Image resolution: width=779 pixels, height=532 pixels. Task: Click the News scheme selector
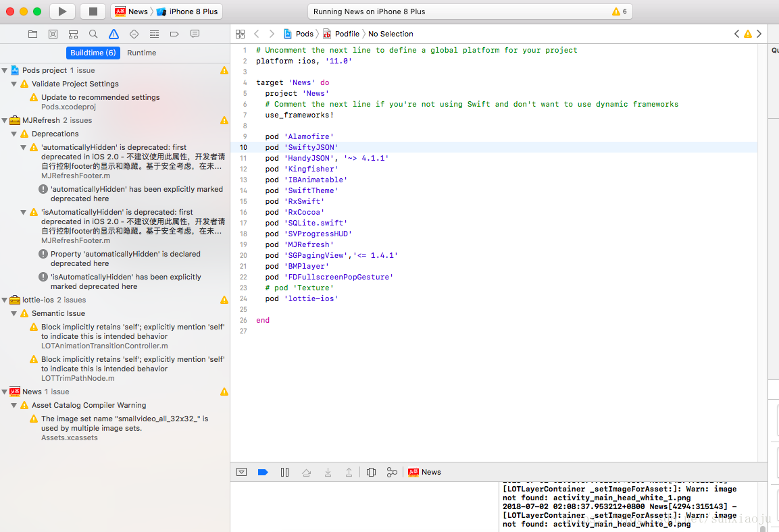pyautogui.click(x=132, y=11)
